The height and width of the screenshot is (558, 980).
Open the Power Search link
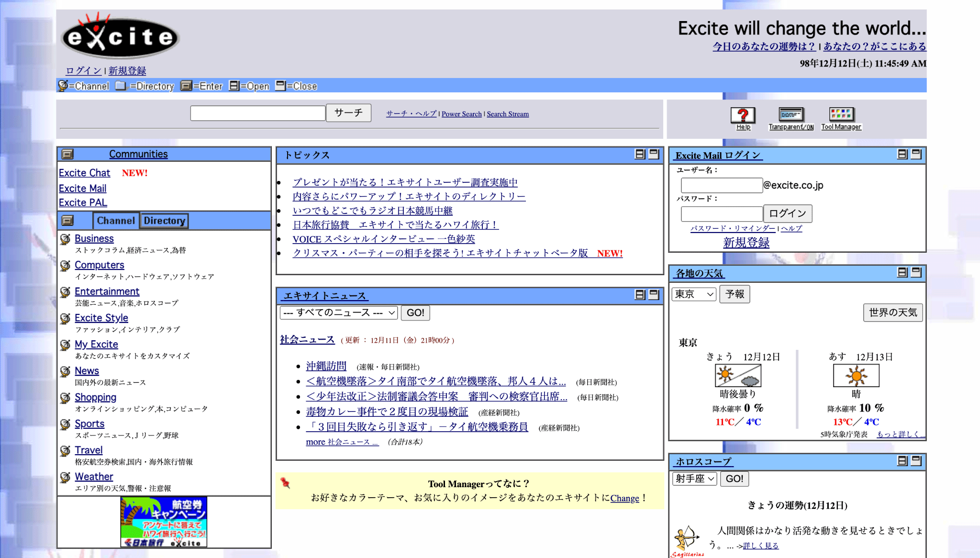click(461, 114)
